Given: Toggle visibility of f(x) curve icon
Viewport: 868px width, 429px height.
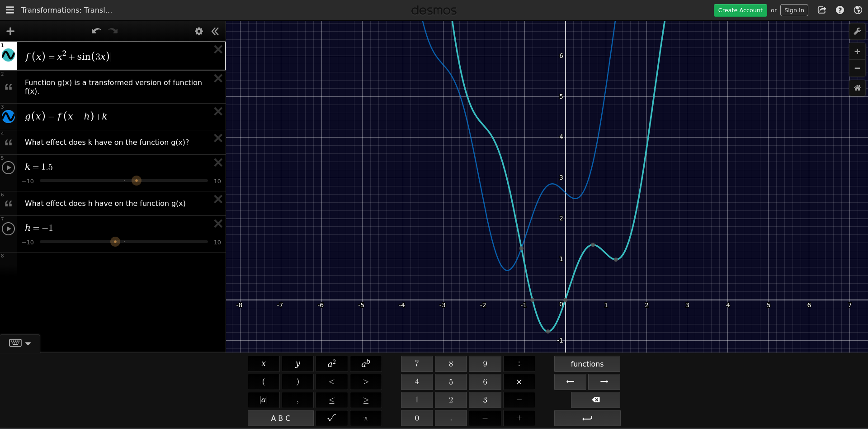Looking at the screenshot, I should (9, 55).
